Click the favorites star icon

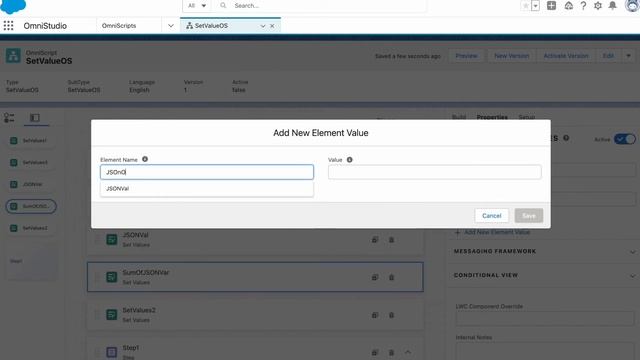point(526,6)
